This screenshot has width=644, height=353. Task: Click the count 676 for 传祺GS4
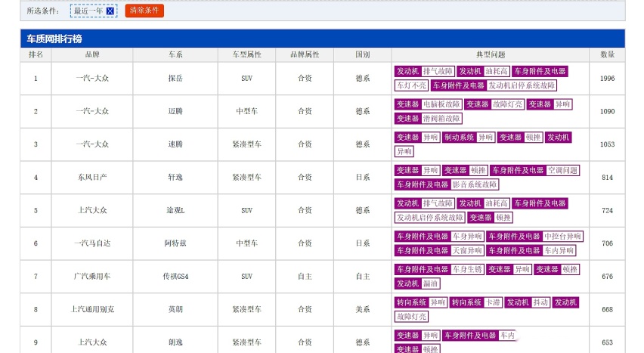[x=607, y=277]
